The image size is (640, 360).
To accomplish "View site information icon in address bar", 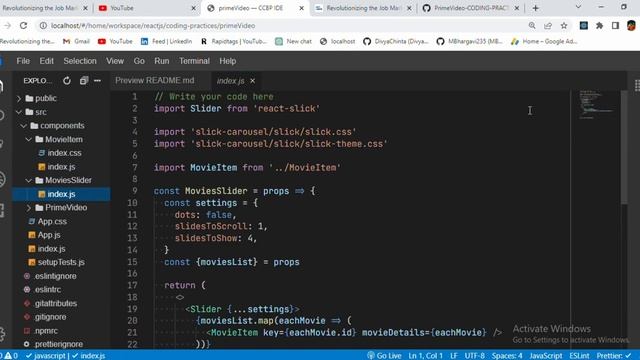I will [x=43, y=26].
